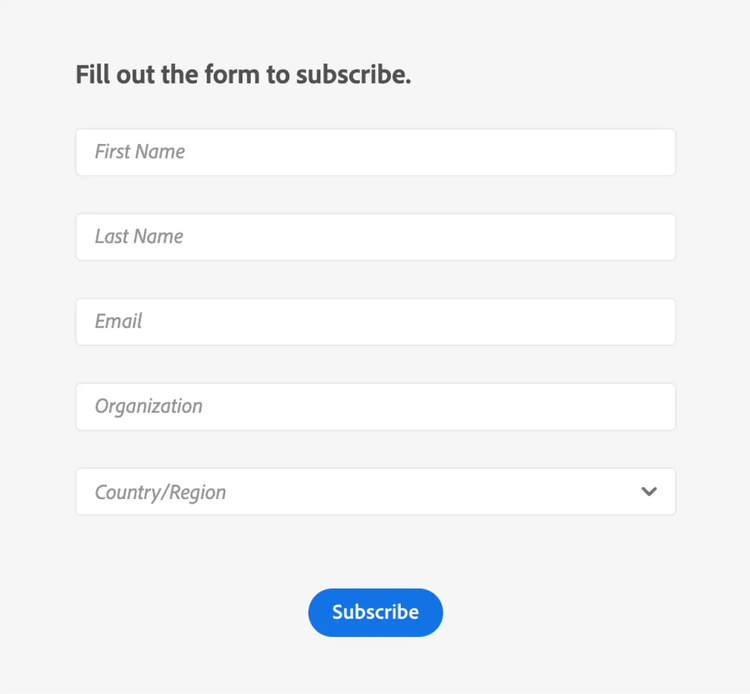The height and width of the screenshot is (694, 750).
Task: Click the "Email" placeholder text
Action: 118,322
